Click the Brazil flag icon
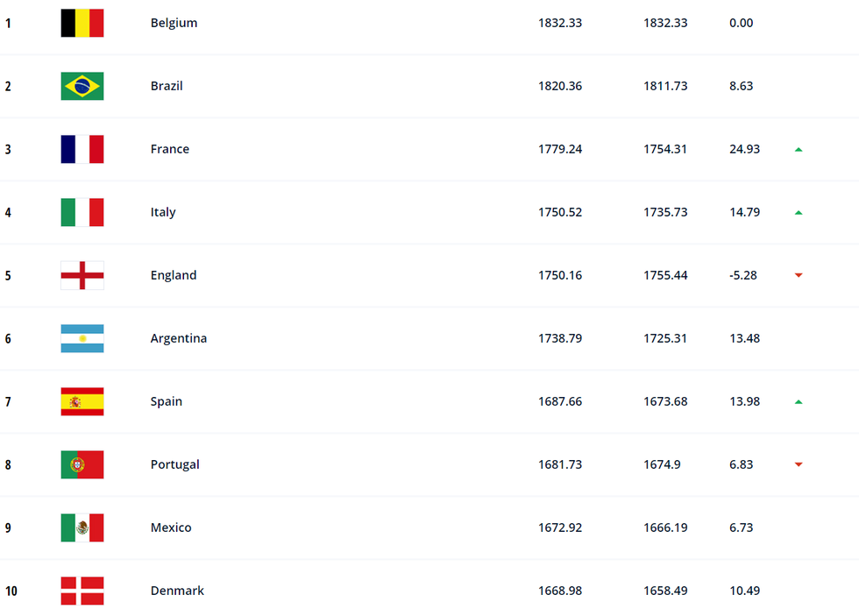This screenshot has width=859, height=616. point(82,86)
